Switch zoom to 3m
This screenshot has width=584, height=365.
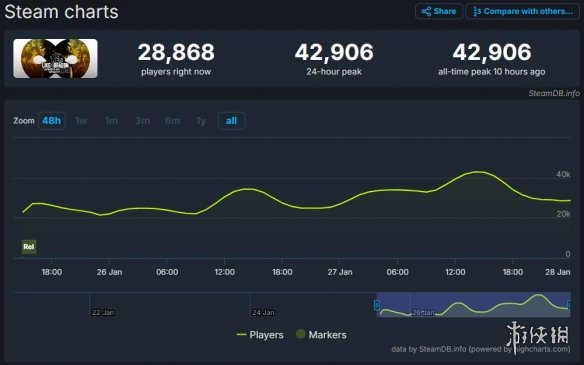pyautogui.click(x=142, y=121)
